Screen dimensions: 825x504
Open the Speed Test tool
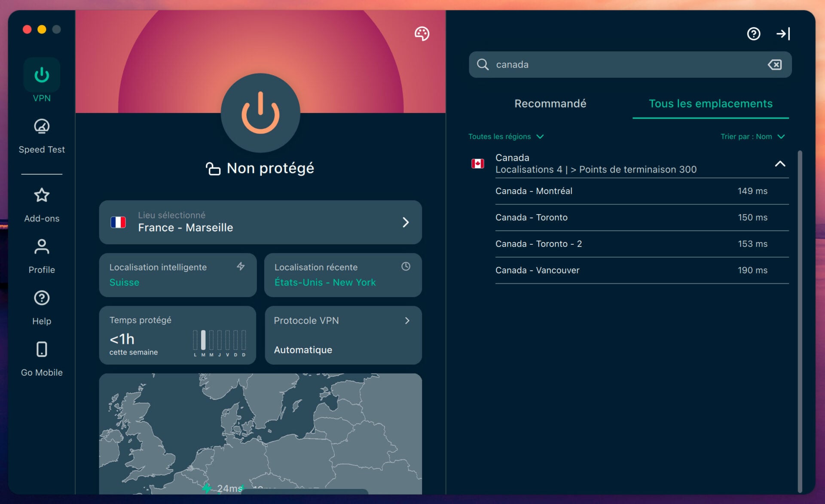pos(41,133)
